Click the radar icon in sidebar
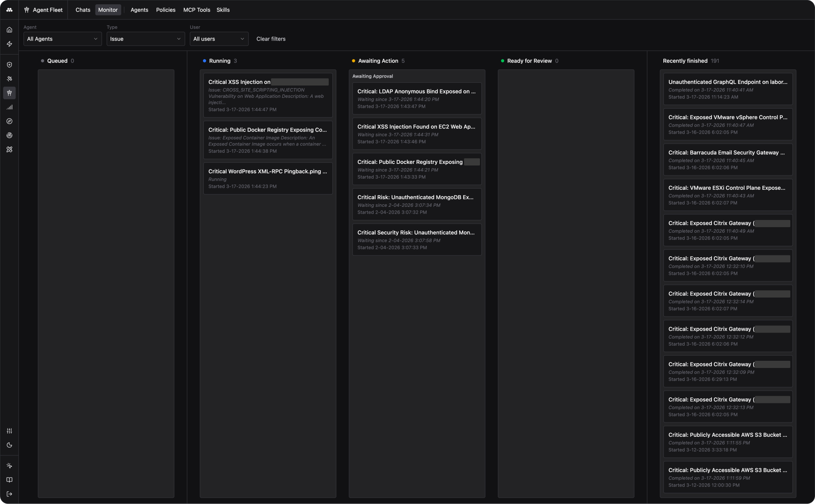Viewport: 815px width, 504px height. pos(10,135)
